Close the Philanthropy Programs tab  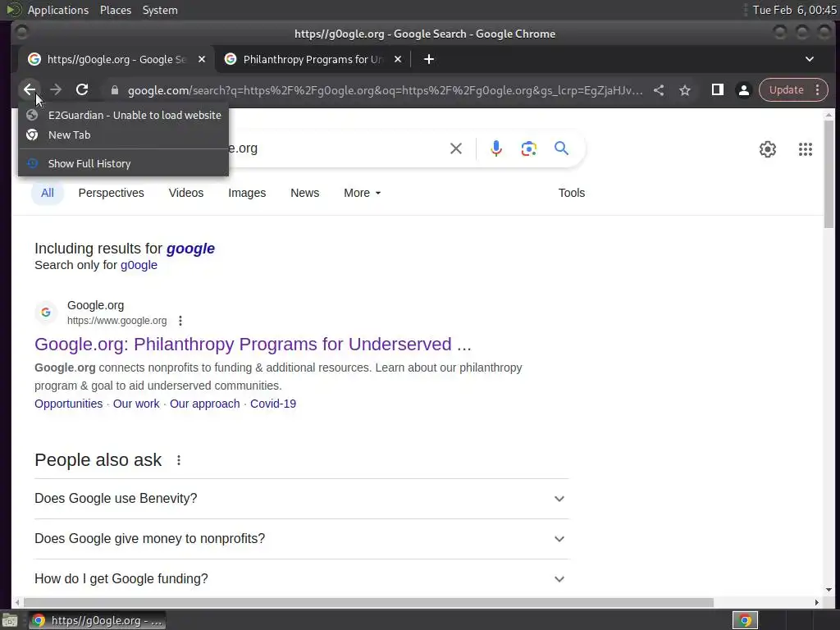(398, 59)
